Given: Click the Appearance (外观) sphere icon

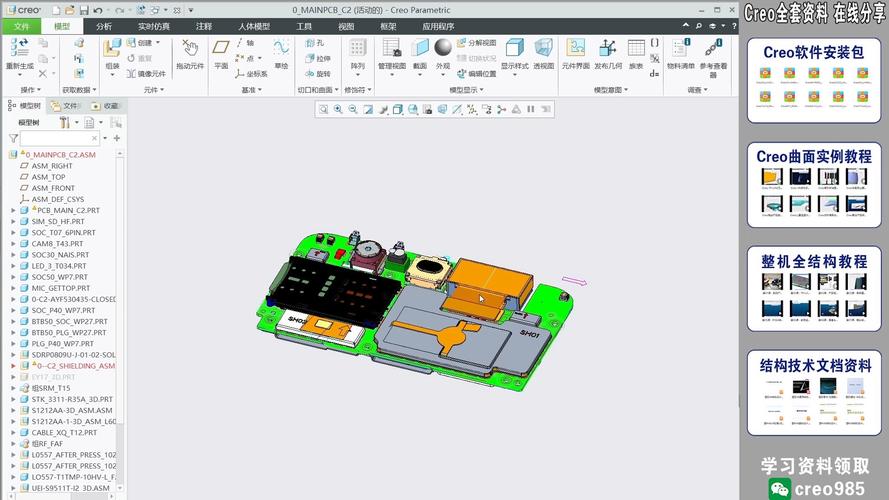Looking at the screenshot, I should [x=443, y=48].
